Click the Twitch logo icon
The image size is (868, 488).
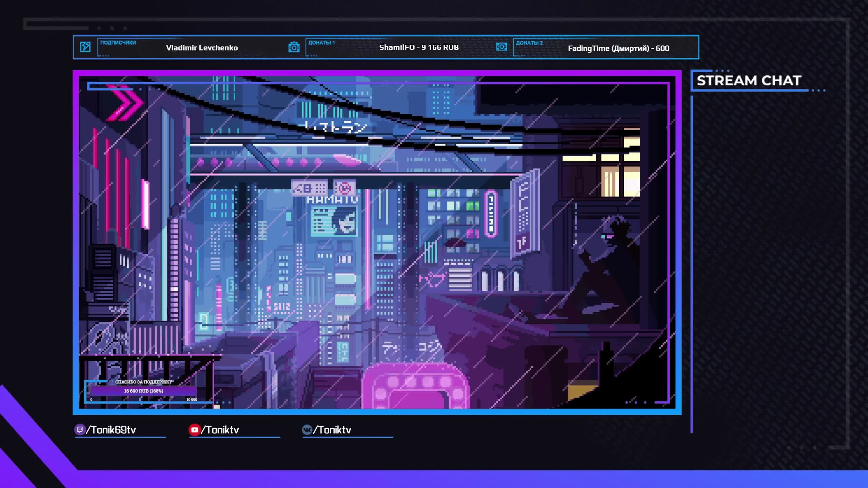(x=80, y=430)
